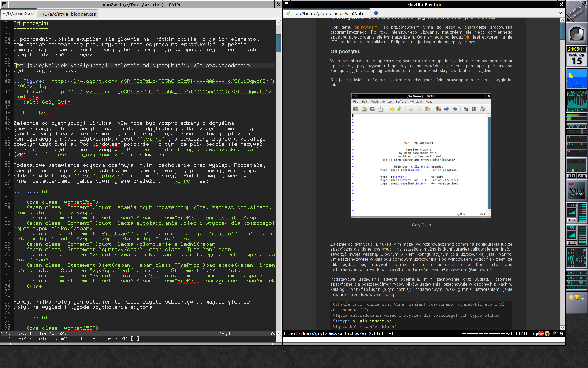The height and width of the screenshot is (368, 588).
Task: Open the ETH0 network traffic monitor dockapp
Action: 576,101
